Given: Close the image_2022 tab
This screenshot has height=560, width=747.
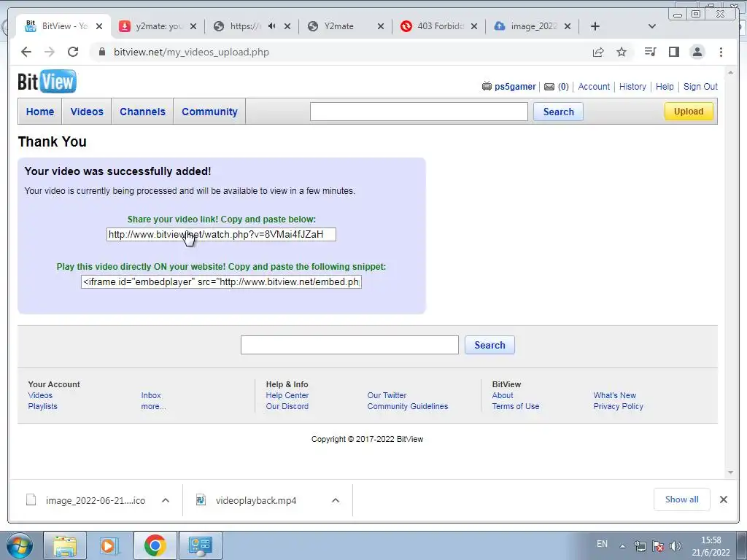Looking at the screenshot, I should (568, 26).
